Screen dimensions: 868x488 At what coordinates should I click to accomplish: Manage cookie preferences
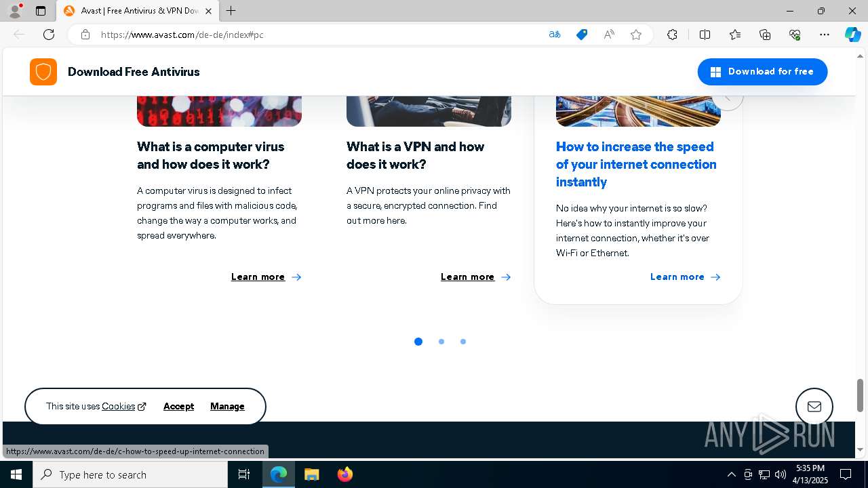click(227, 406)
